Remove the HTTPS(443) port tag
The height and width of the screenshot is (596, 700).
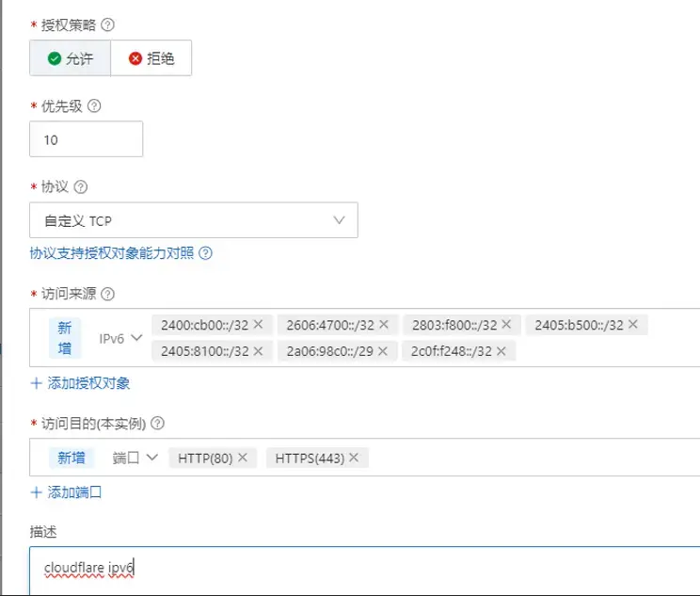[x=354, y=458]
